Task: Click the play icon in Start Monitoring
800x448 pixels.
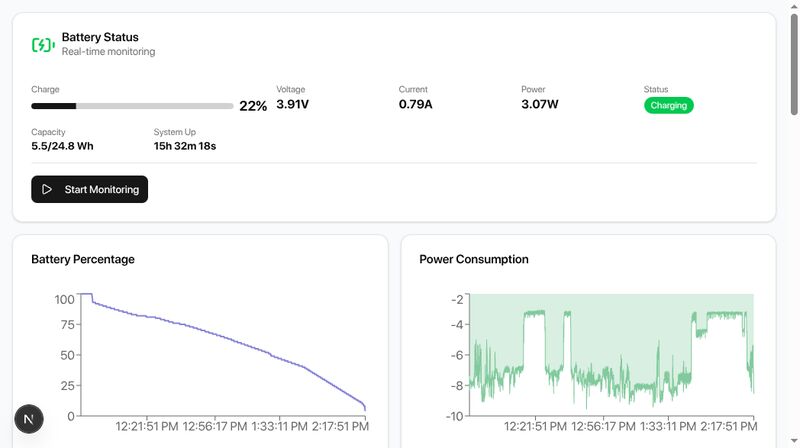Action: (x=47, y=189)
